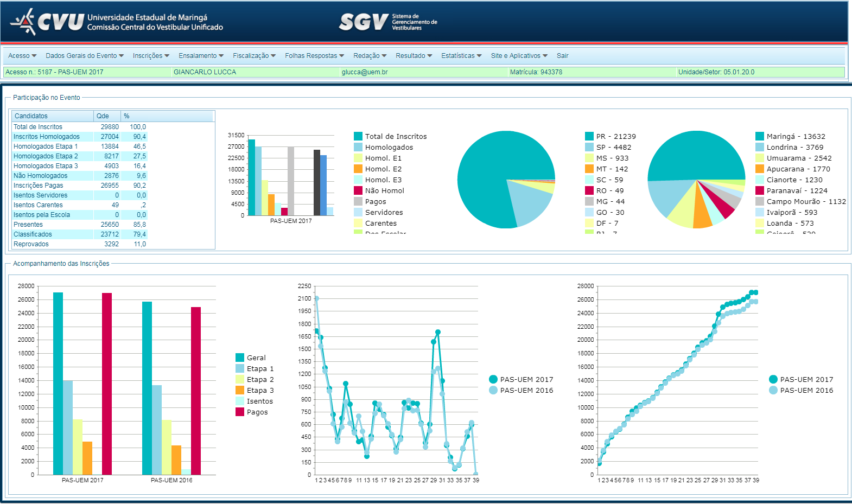Click the large teal slice of the states pie chart
This screenshot has width=852, height=504.
[x=488, y=174]
